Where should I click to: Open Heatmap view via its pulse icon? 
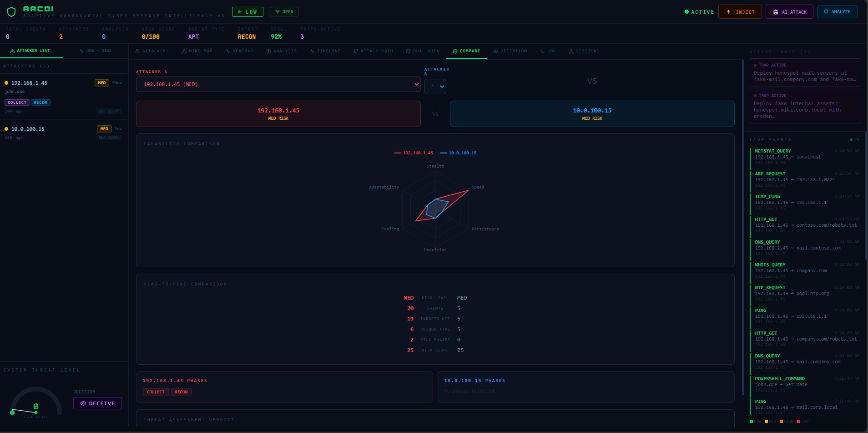coord(227,51)
